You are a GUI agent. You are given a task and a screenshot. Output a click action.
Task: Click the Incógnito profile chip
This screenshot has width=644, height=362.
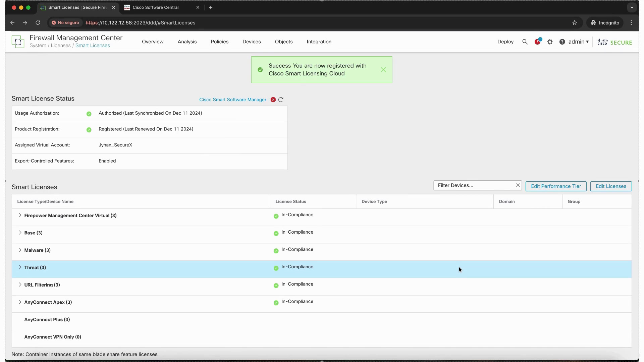tap(605, 22)
